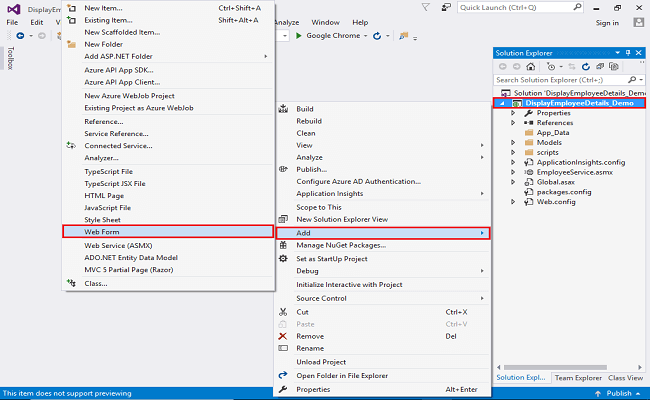Expand the Properties node in Solution Explorer

coord(513,113)
